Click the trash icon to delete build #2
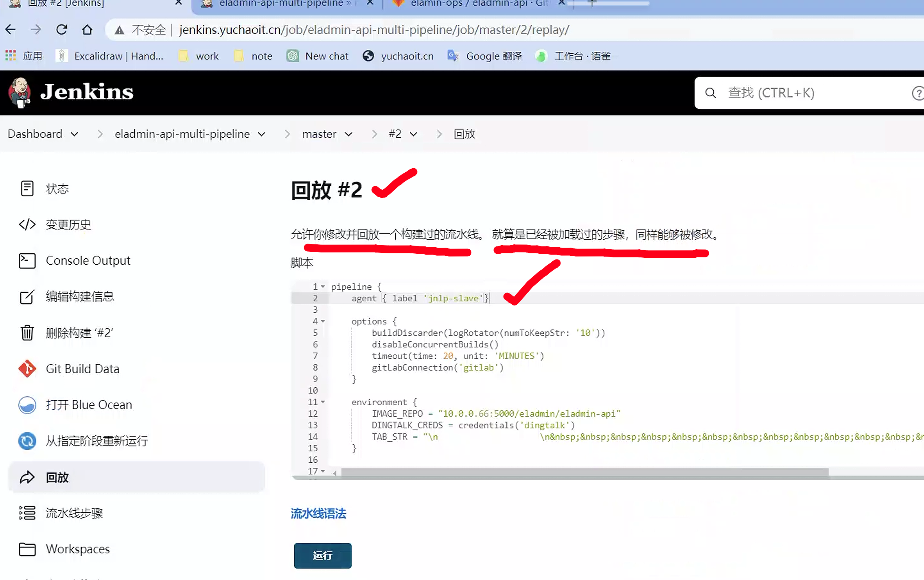 [27, 333]
